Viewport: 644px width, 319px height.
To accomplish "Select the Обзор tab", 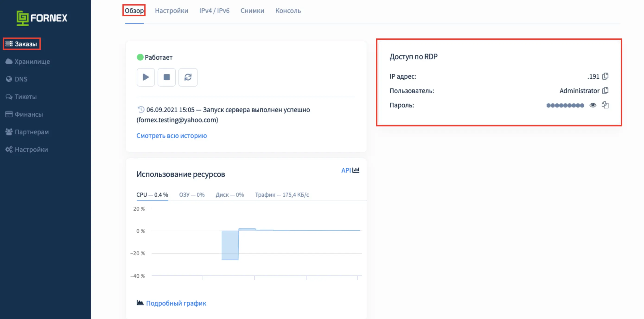I will [134, 11].
